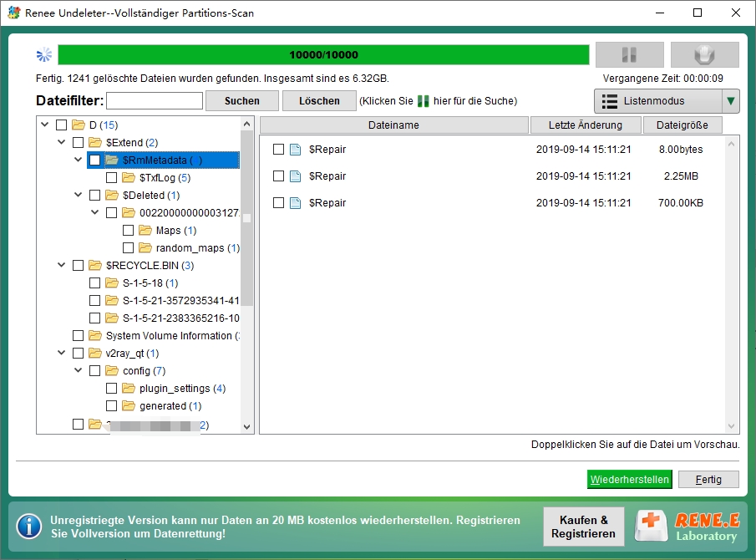Sort by Letzte Änderung column header
This screenshot has height=560, width=756.
pyautogui.click(x=586, y=125)
